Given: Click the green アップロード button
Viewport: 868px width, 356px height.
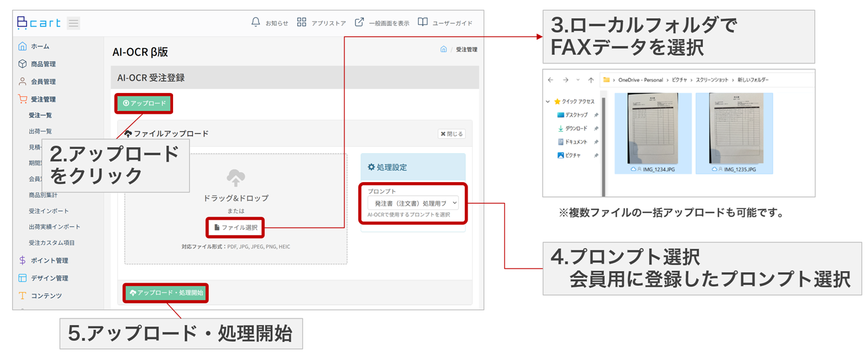Looking at the screenshot, I should point(144,103).
